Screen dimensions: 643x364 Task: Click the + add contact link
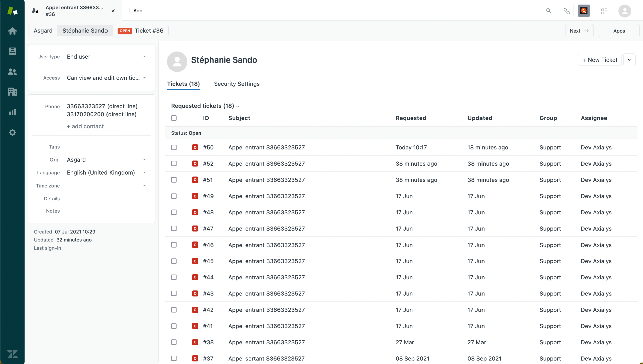85,126
